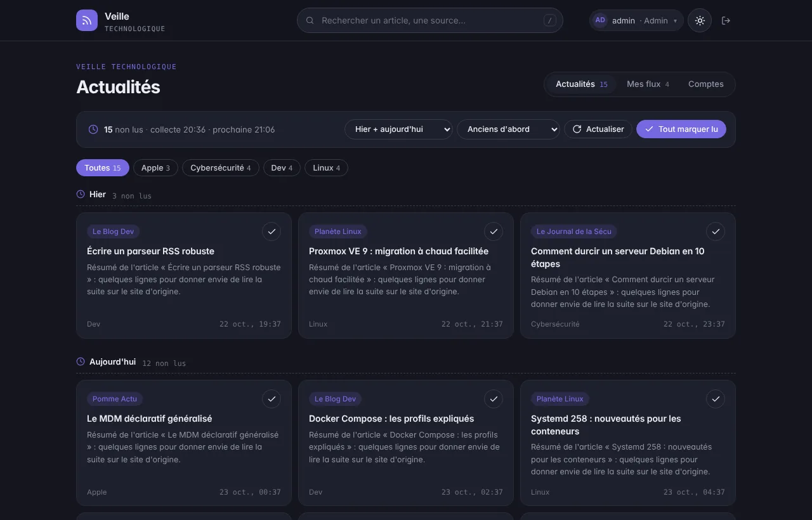Click the "collecte 20:36 · prochaine 21:06" status text

[213, 129]
